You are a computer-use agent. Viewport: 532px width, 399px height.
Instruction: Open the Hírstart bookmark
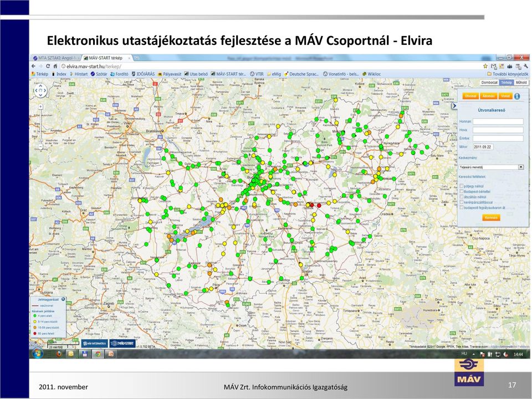click(x=79, y=74)
